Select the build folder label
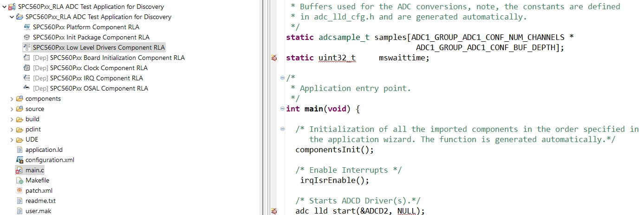 coord(33,119)
